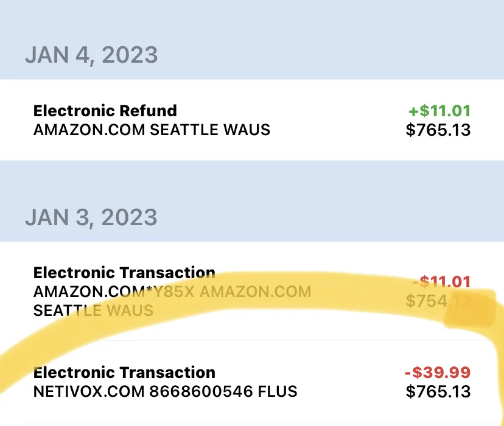Tap the Electronic Transaction title above Amazon
This screenshot has width=504, height=426.
(124, 273)
